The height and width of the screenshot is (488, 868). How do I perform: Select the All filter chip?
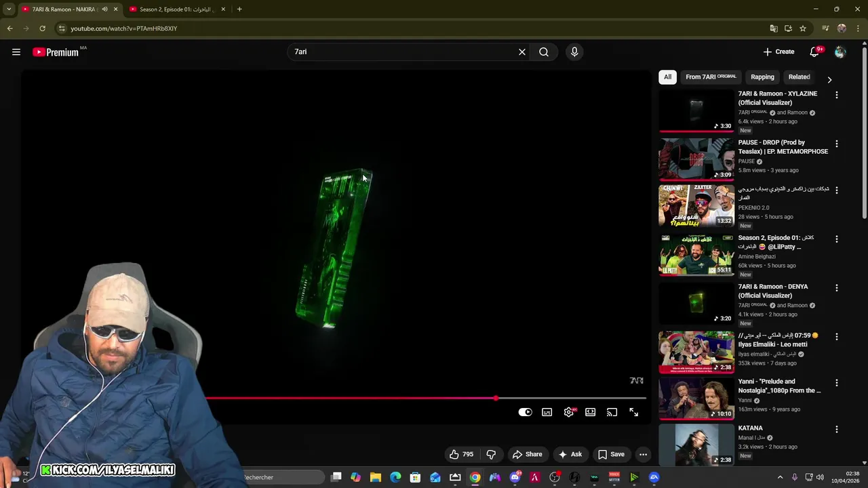667,77
